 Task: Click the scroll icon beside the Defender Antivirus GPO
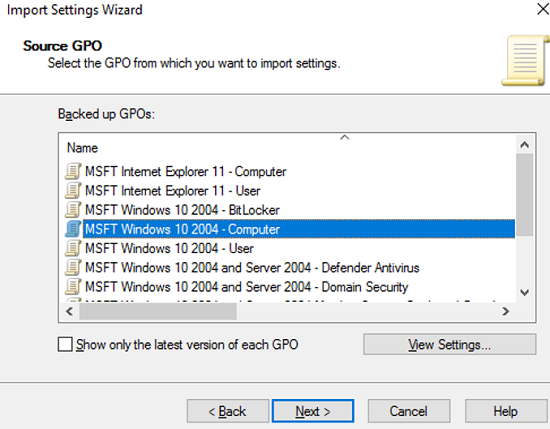[73, 268]
